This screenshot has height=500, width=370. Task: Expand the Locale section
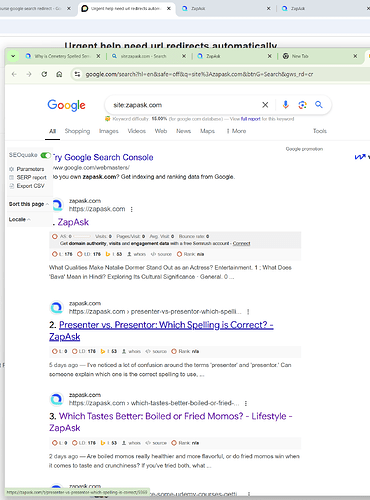click(20, 219)
